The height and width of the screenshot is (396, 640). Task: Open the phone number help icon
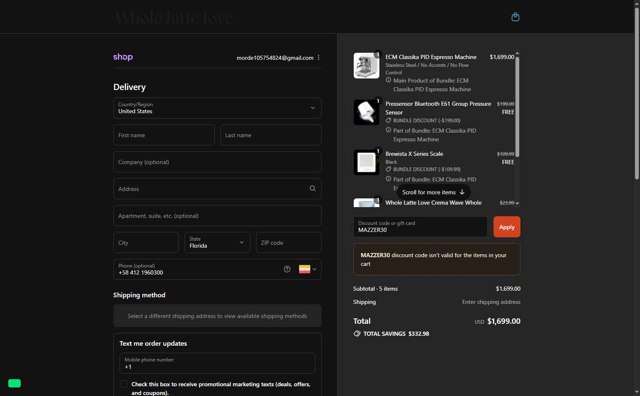pos(287,269)
